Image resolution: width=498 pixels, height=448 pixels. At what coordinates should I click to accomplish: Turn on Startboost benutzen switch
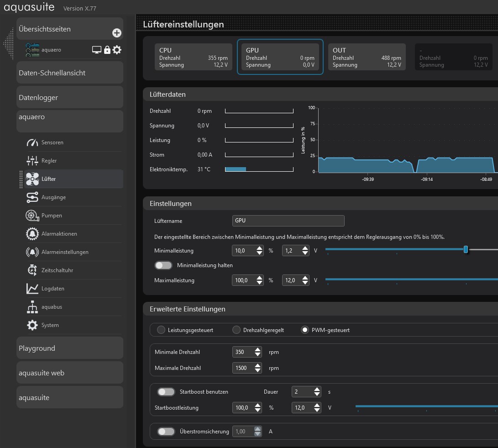(166, 392)
